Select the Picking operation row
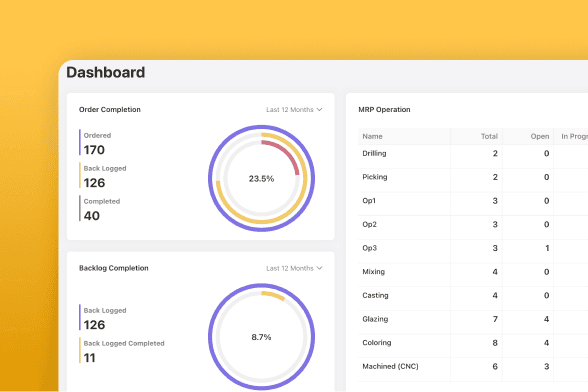This screenshot has height=392, width=588. (473, 177)
